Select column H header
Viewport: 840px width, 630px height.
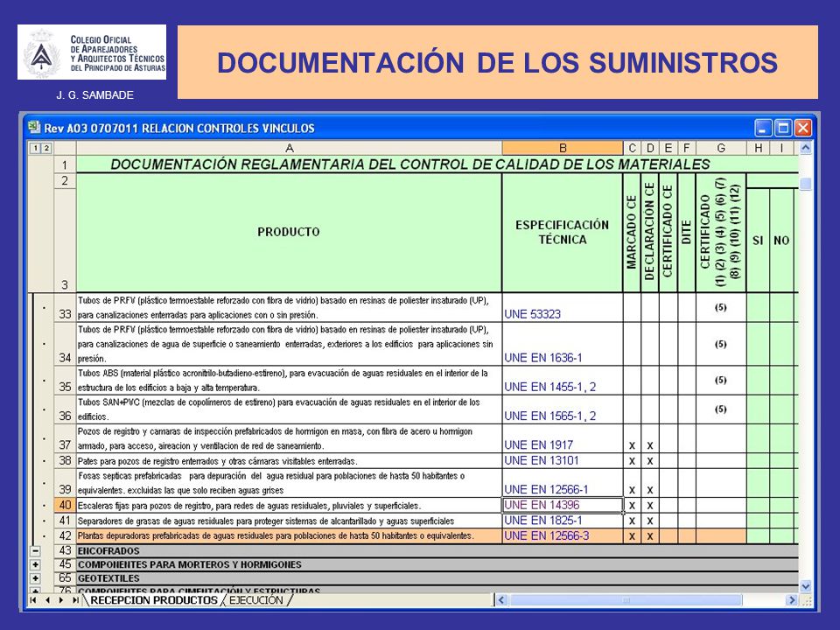tap(758, 148)
